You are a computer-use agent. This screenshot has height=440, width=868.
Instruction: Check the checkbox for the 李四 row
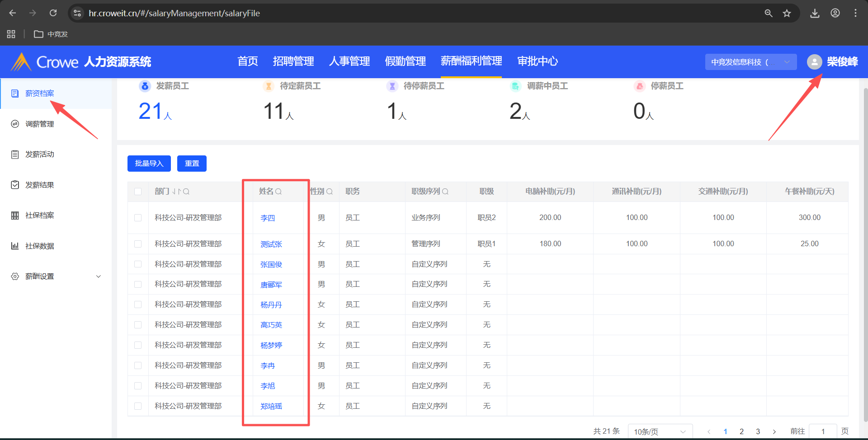[x=138, y=218]
